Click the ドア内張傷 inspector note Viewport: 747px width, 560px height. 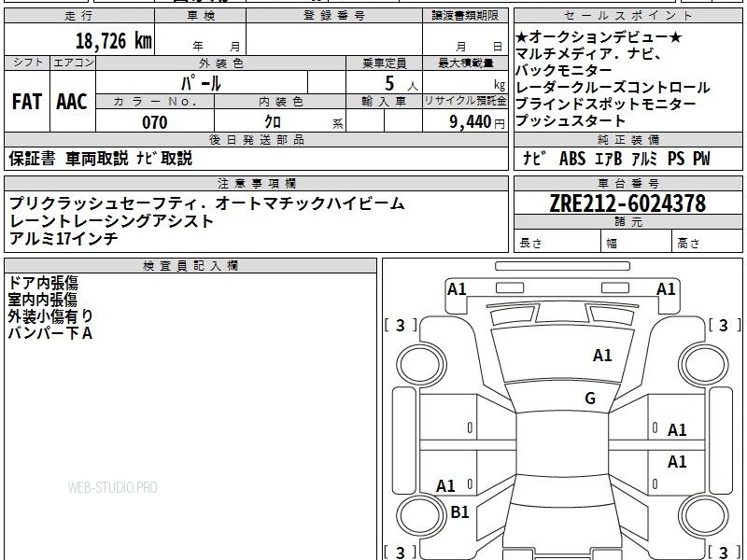[43, 284]
